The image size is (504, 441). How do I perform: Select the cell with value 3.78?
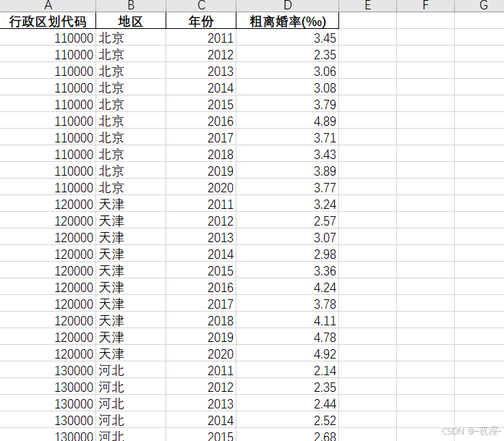tap(288, 304)
